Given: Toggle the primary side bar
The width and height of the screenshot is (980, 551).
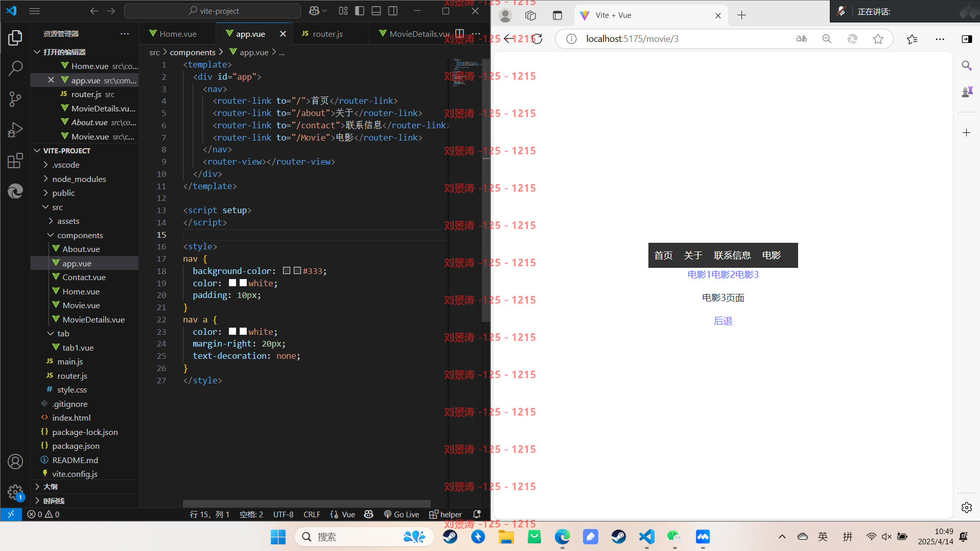Looking at the screenshot, I should tap(360, 11).
